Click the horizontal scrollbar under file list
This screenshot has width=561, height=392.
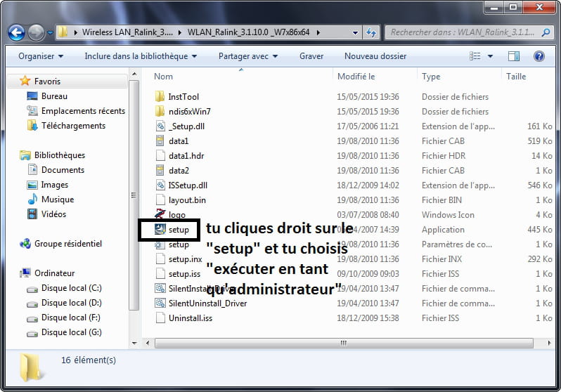coord(343,344)
